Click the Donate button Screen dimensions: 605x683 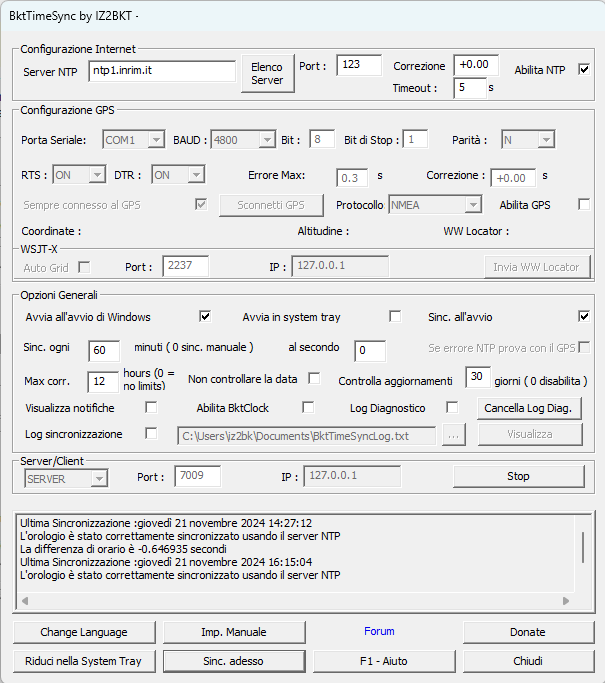[x=528, y=632]
